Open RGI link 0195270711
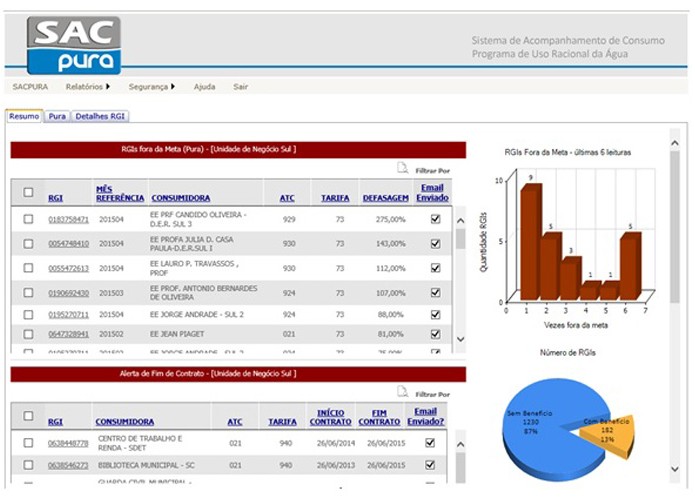 (x=69, y=315)
